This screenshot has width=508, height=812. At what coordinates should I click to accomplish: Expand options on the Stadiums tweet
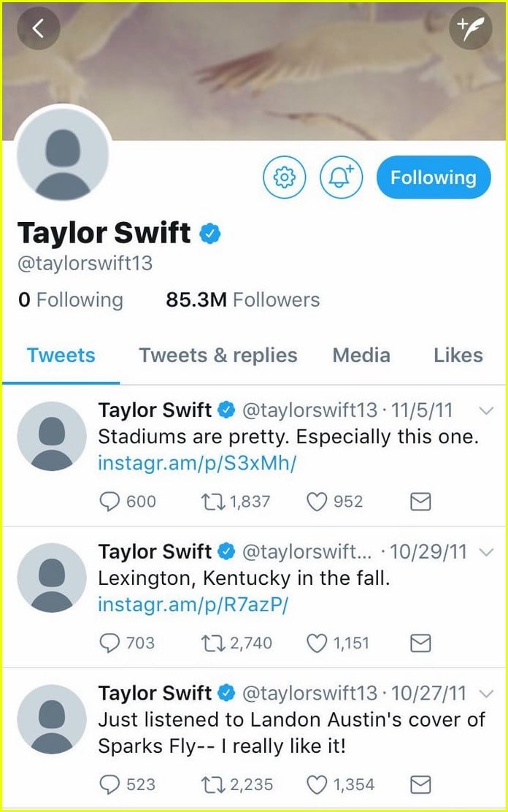tap(487, 410)
